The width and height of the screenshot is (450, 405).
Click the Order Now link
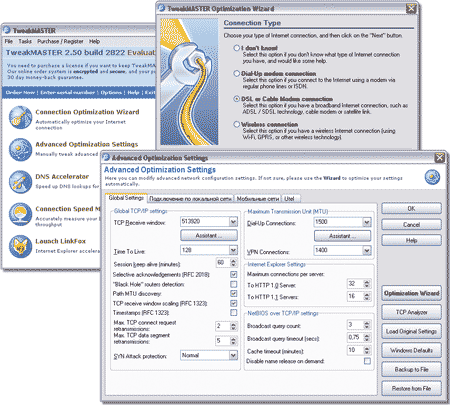pyautogui.click(x=20, y=92)
